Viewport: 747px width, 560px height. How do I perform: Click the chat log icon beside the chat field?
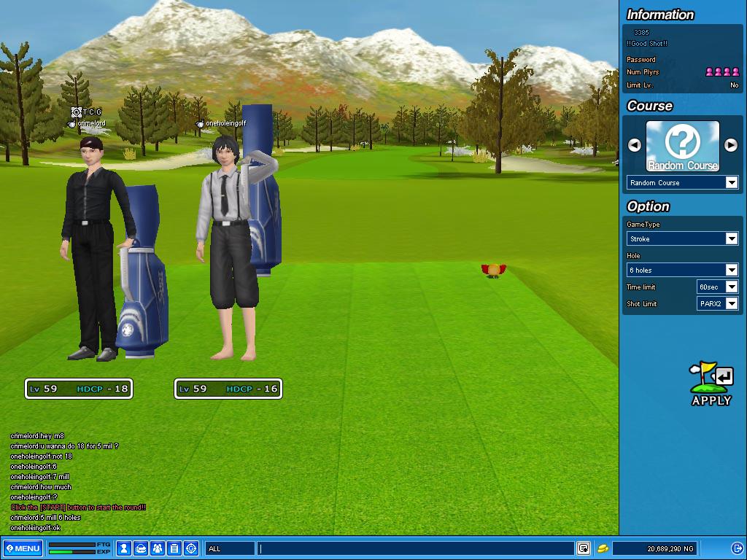584,548
